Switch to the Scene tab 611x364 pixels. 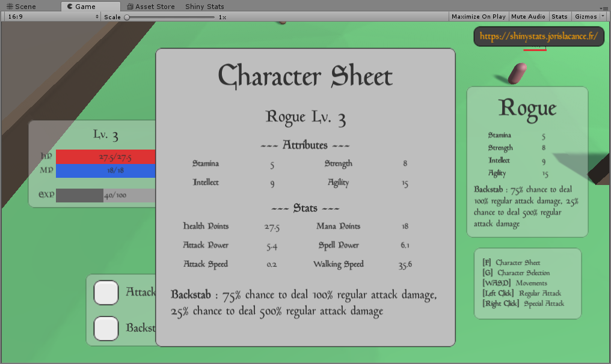[21, 7]
